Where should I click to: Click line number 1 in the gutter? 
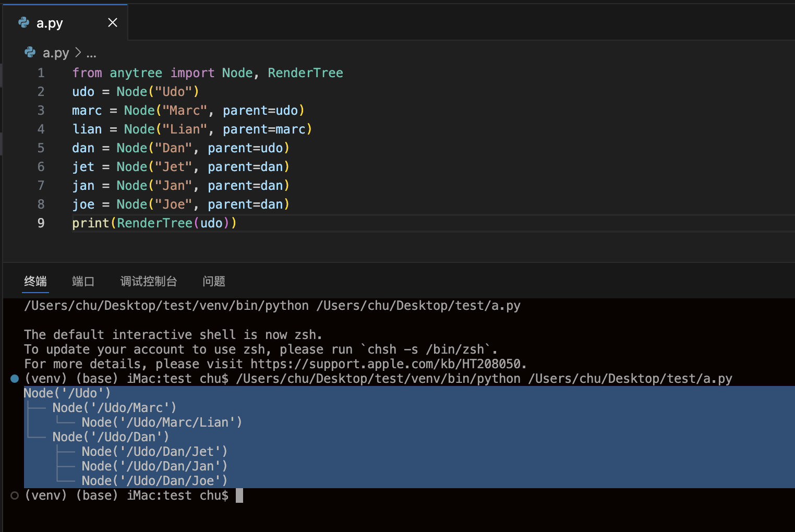pos(41,73)
